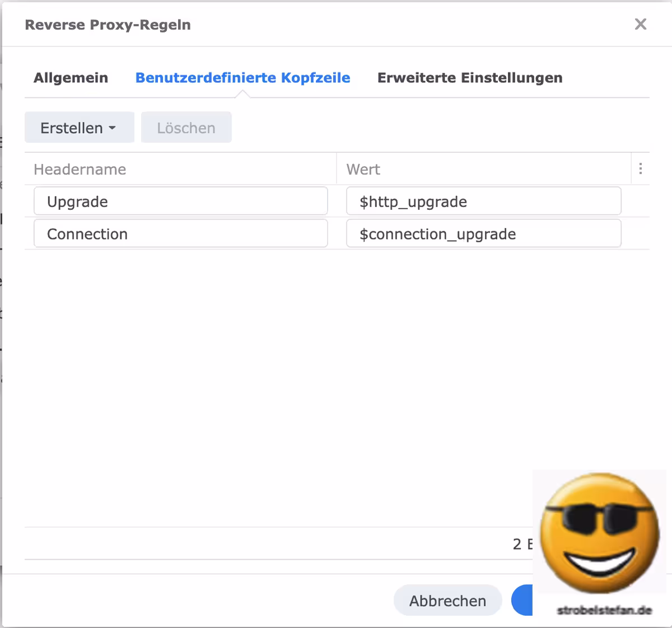Open the Erweiterte Einstellungen tab
This screenshot has height=628, width=672.
point(469,78)
